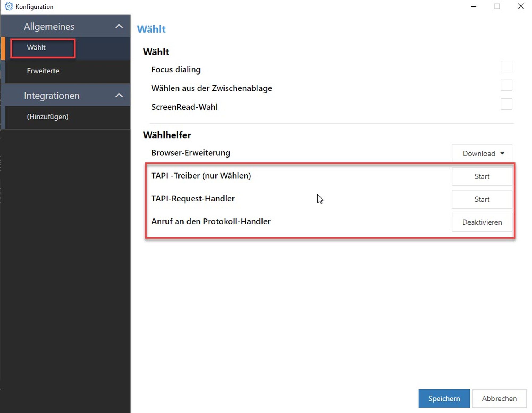This screenshot has height=413, width=532.
Task: Select the Wählt sidebar item
Action: click(36, 48)
